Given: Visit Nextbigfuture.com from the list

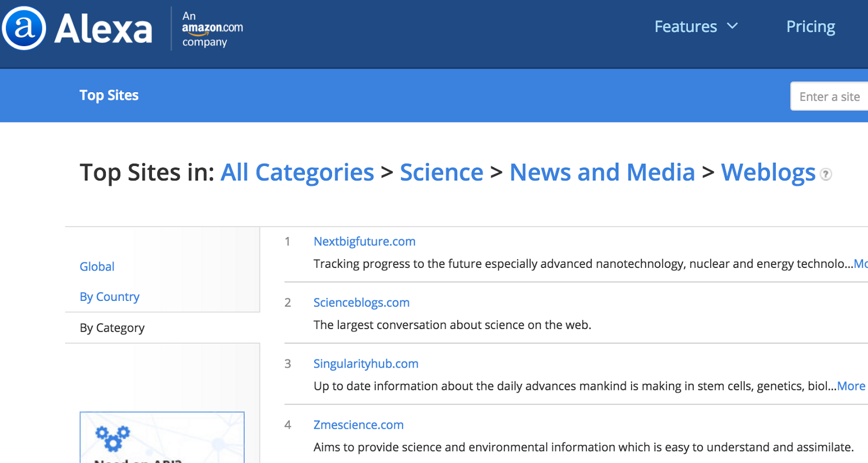Looking at the screenshot, I should (364, 241).
